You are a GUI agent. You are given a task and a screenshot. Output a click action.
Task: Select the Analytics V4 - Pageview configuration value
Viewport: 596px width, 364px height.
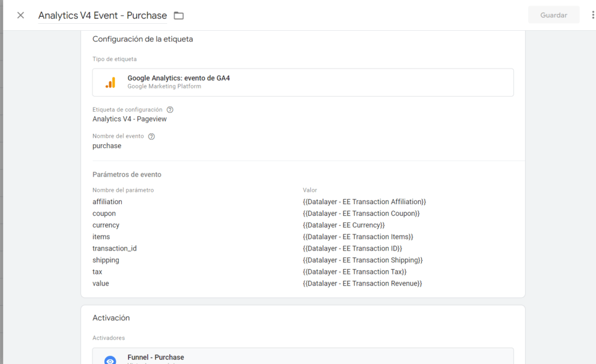click(x=130, y=119)
